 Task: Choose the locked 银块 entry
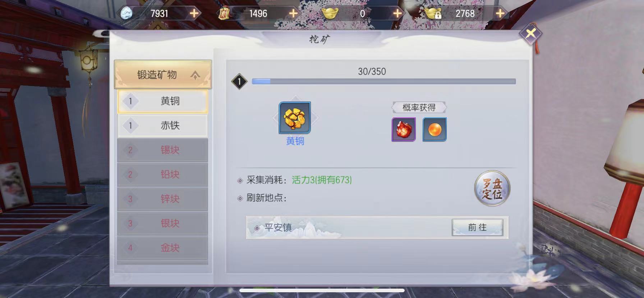click(163, 223)
